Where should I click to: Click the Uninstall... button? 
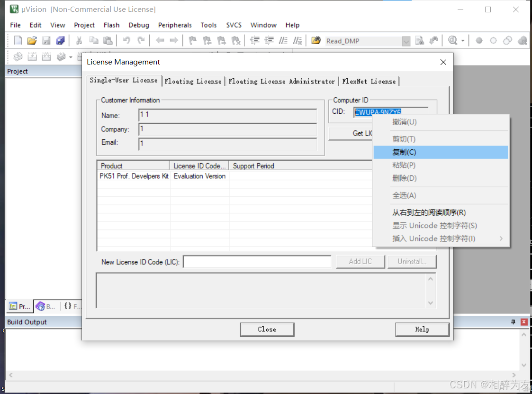(412, 262)
